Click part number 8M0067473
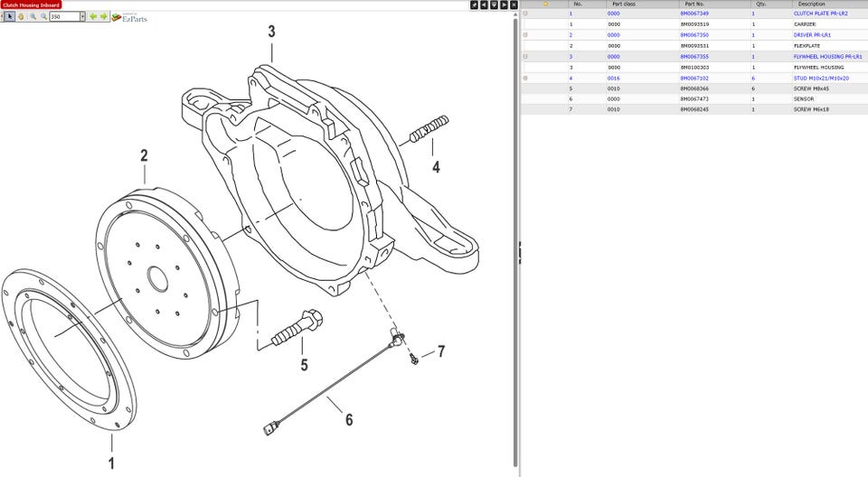The image size is (868, 477). pyautogui.click(x=694, y=99)
